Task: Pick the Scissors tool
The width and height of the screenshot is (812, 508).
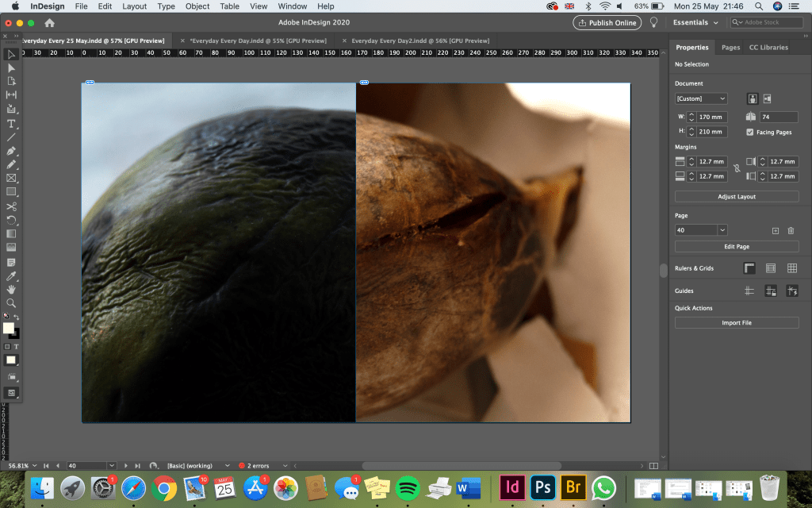Action: pos(11,206)
